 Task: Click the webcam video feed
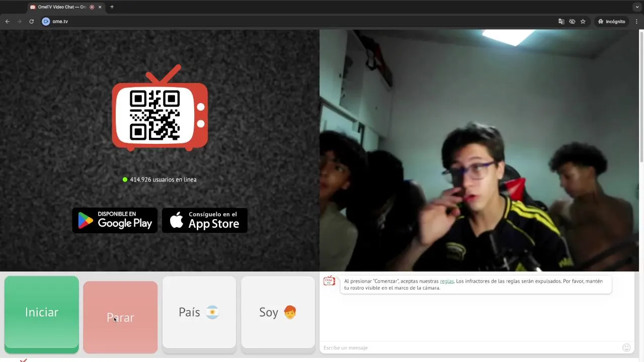(478, 150)
